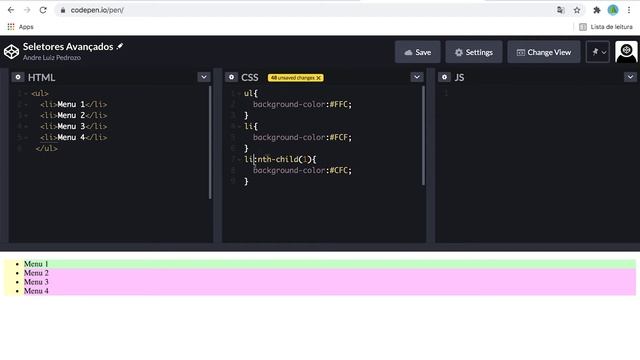640x360 pixels.
Task: Open the pin dropdown button
Action: [598, 52]
